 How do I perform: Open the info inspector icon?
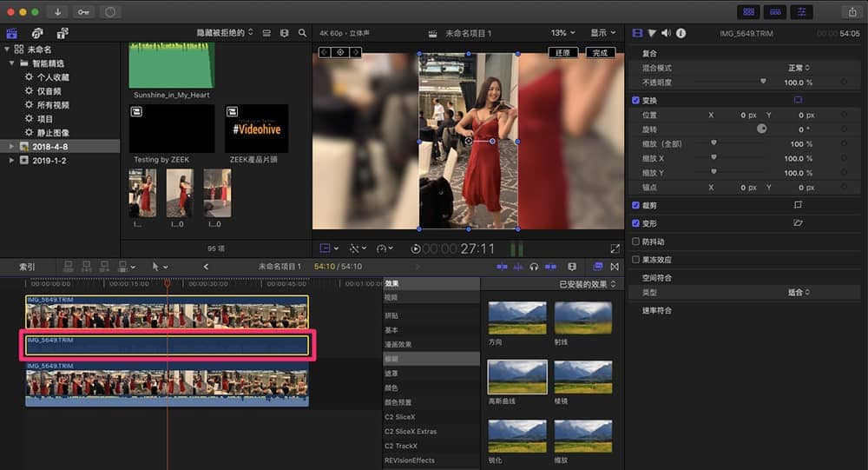point(681,33)
